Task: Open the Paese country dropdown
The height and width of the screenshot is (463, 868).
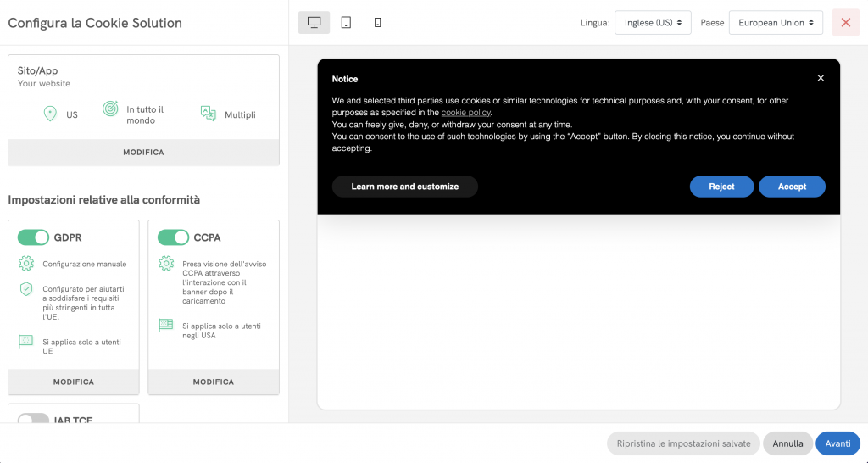Action: 776,23
